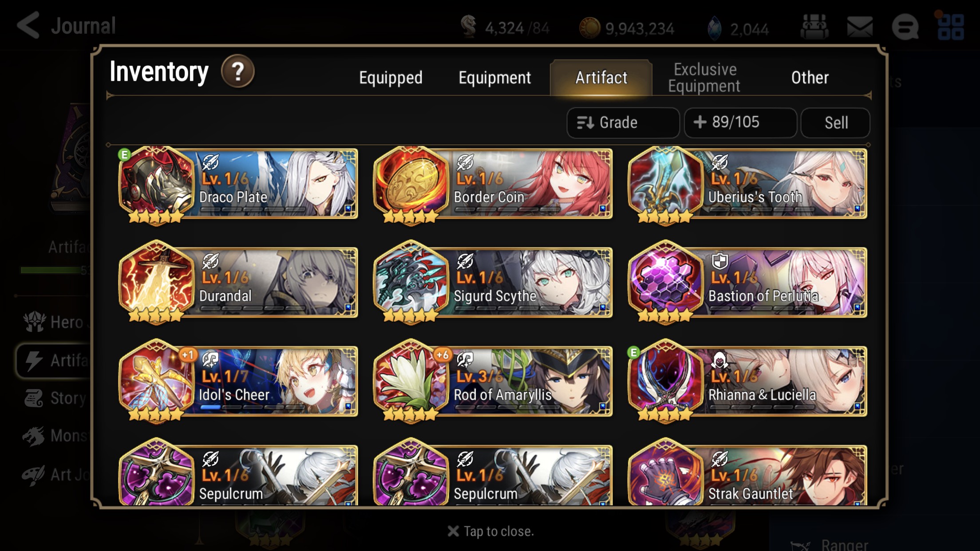Open the Grade sort dropdown
Viewport: 980px width, 551px height.
coord(623,122)
